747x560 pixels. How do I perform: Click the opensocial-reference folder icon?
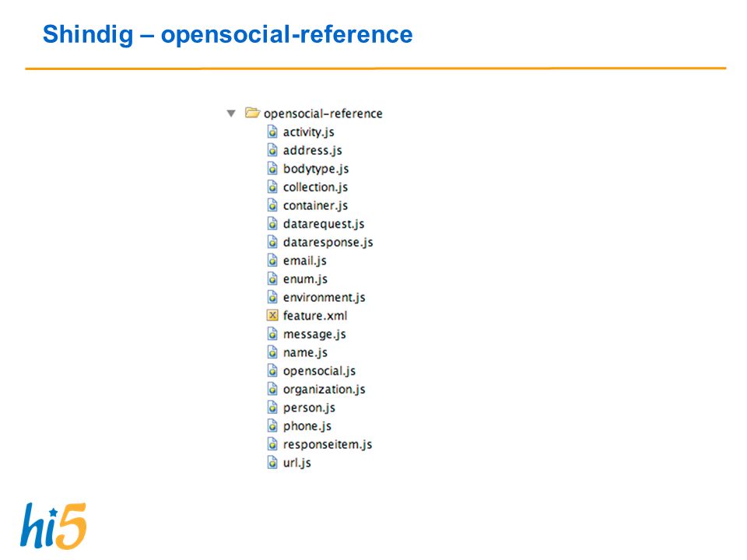coord(252,113)
